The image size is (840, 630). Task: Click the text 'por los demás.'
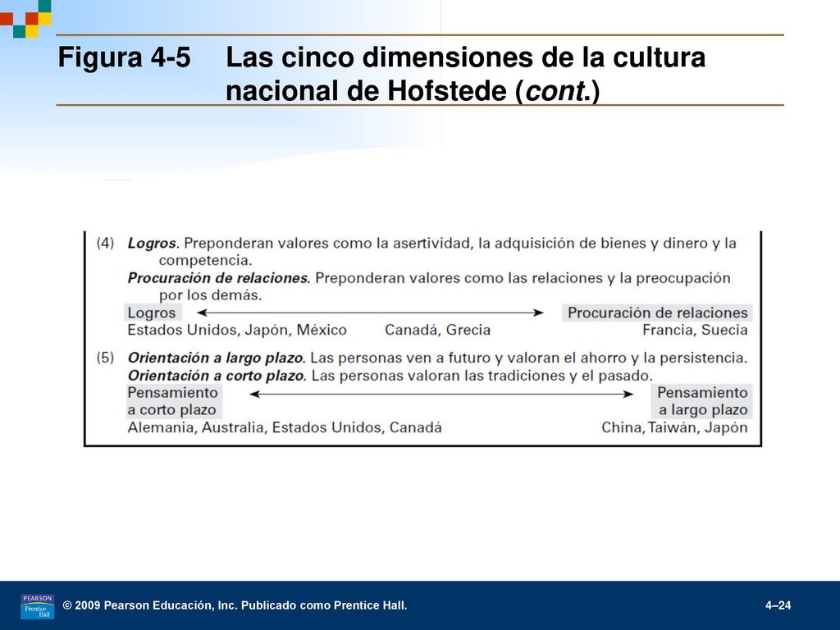210,295
